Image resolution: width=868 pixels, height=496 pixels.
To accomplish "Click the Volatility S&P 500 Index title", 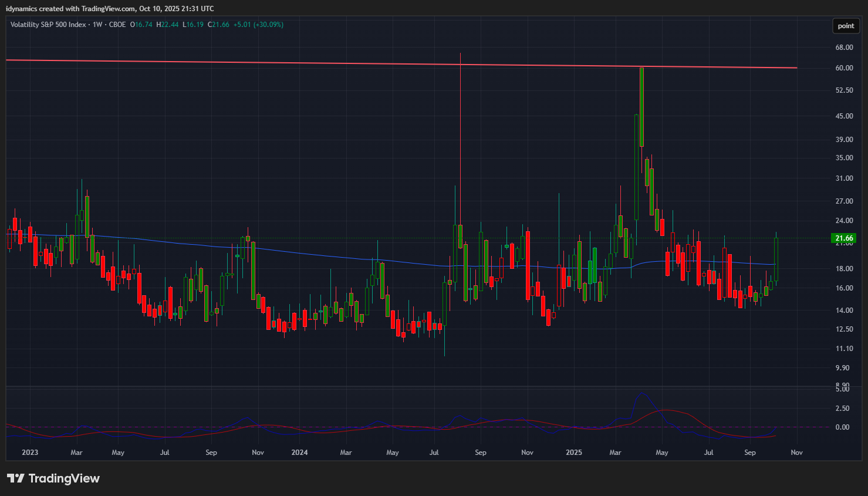I will pyautogui.click(x=48, y=25).
